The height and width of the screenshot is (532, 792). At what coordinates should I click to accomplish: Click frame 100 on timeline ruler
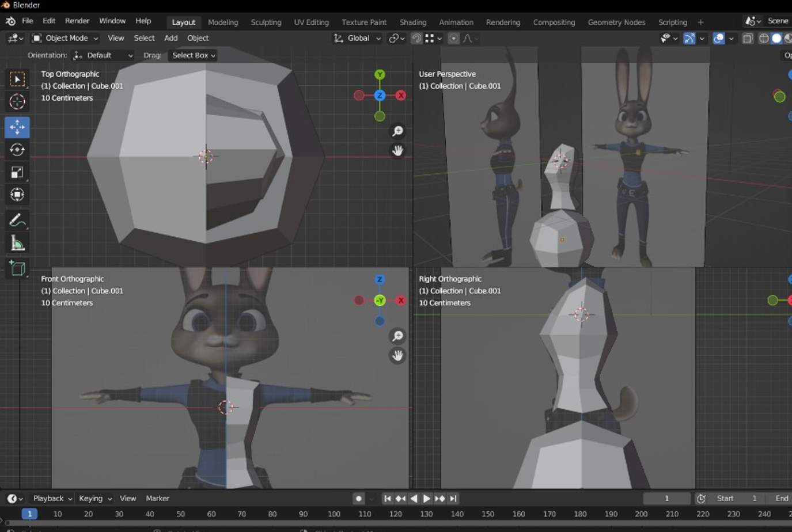coord(334,514)
